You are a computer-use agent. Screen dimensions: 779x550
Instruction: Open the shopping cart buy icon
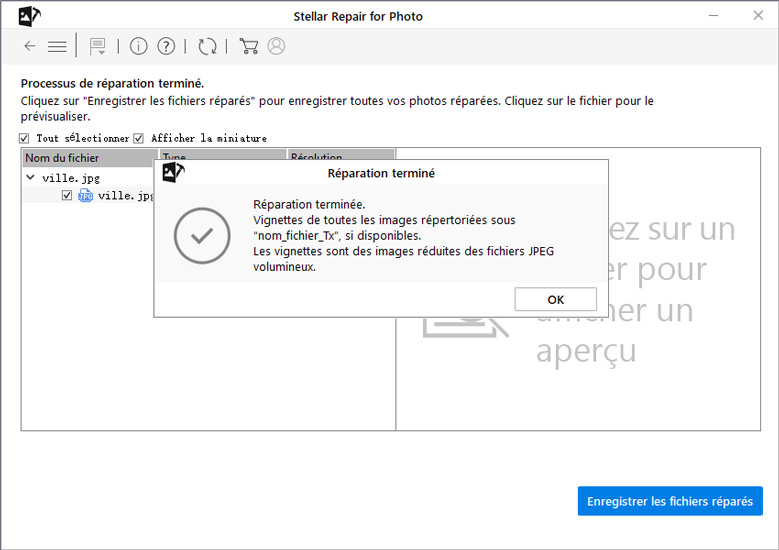click(248, 46)
